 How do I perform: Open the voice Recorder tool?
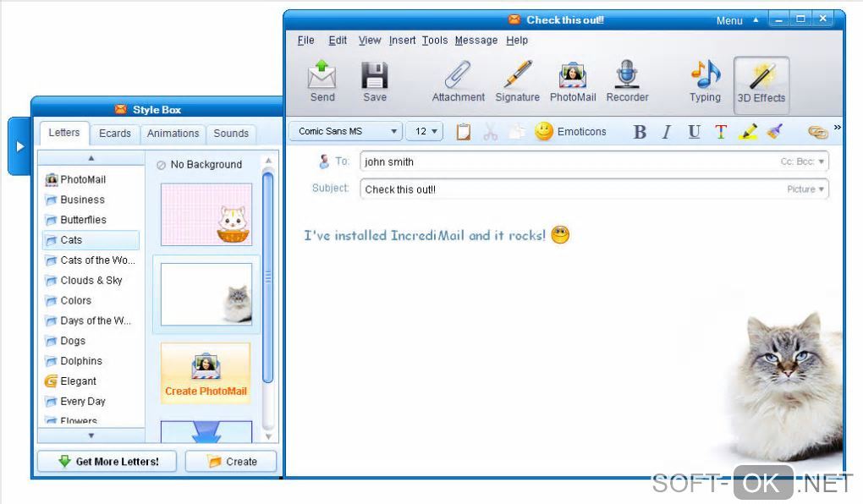[627, 81]
